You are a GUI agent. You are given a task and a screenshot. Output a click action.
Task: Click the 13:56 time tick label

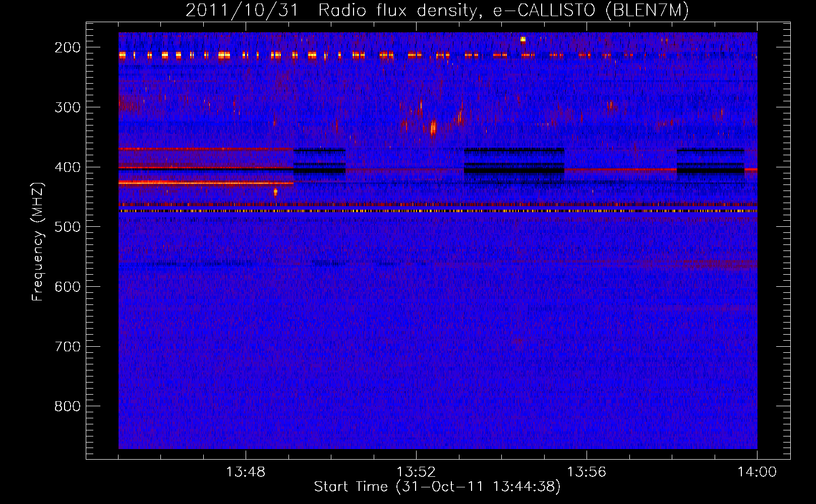587,472
